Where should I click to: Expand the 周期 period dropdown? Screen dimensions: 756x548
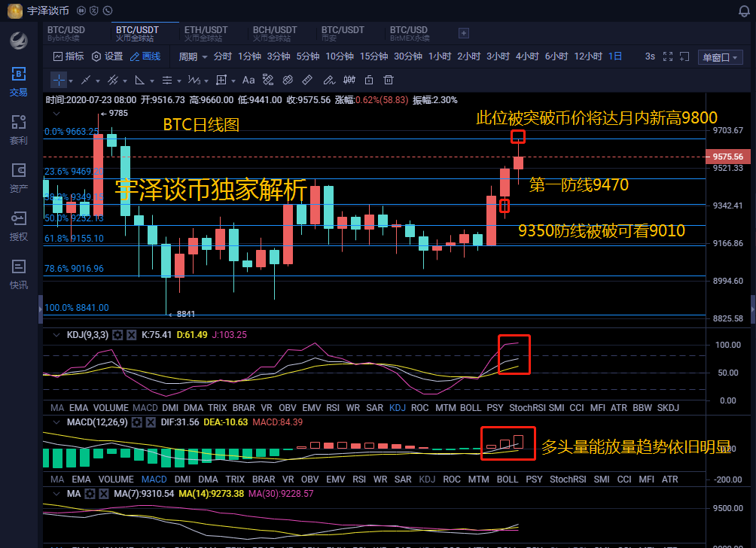click(193, 56)
